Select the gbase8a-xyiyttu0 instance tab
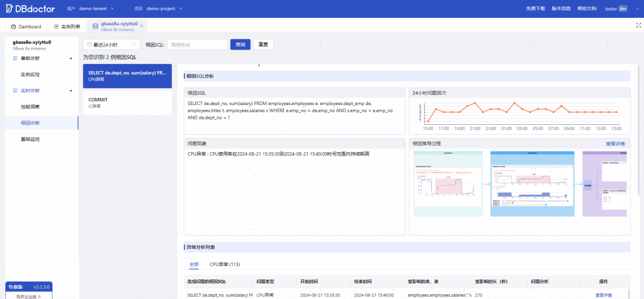 [117, 26]
